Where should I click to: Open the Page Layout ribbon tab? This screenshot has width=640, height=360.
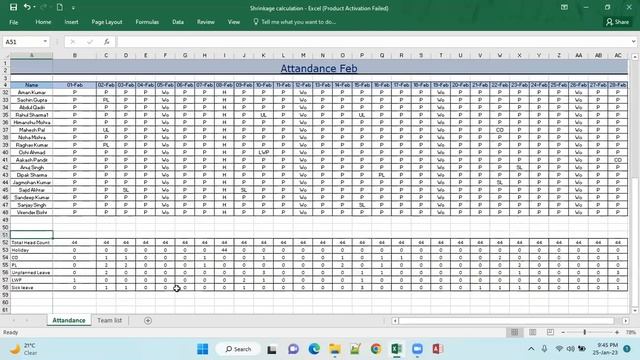[x=107, y=22]
